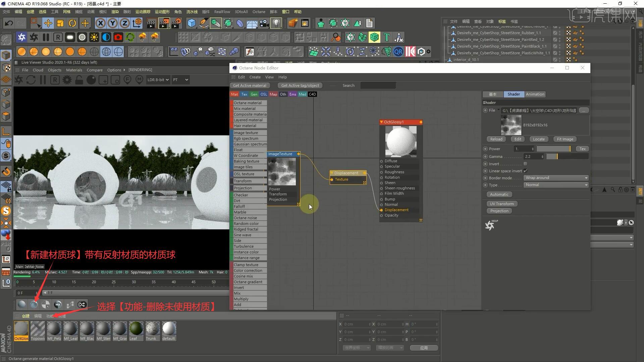Click the Reload image button
This screenshot has height=362, width=644.
(x=496, y=139)
